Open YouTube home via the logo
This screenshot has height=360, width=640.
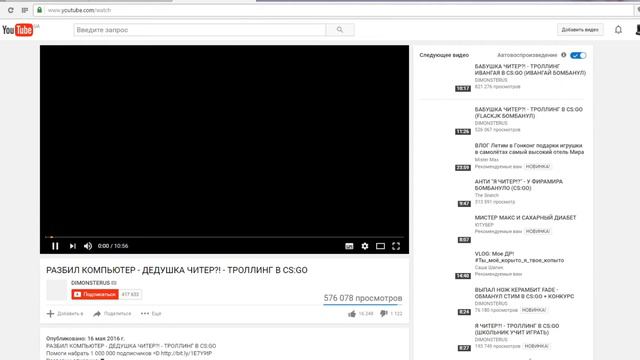pyautogui.click(x=18, y=30)
